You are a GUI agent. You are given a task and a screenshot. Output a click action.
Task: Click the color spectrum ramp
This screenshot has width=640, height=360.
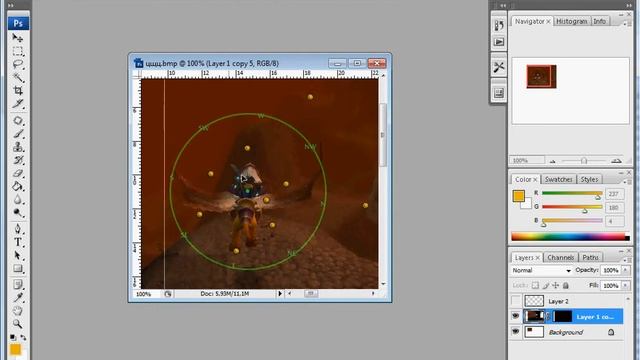(x=570, y=236)
